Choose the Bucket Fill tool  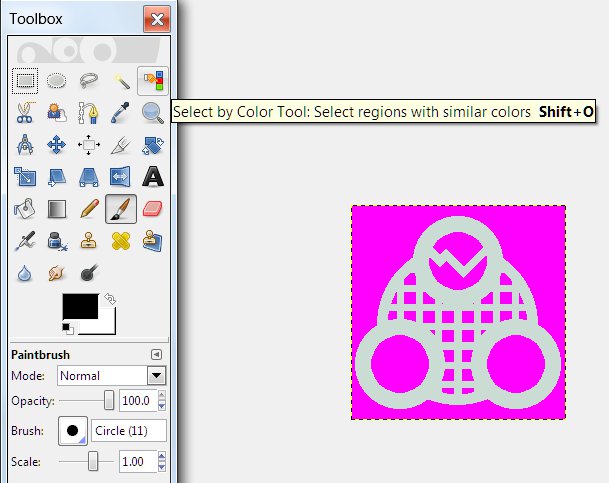pos(26,209)
